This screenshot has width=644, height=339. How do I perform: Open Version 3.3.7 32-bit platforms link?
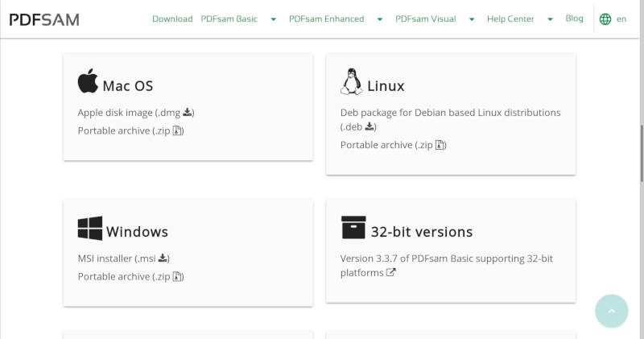coord(447,266)
